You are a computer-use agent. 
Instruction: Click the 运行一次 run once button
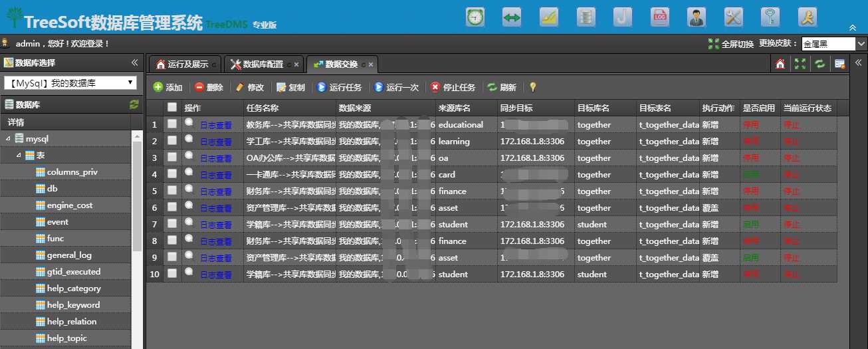(x=397, y=87)
